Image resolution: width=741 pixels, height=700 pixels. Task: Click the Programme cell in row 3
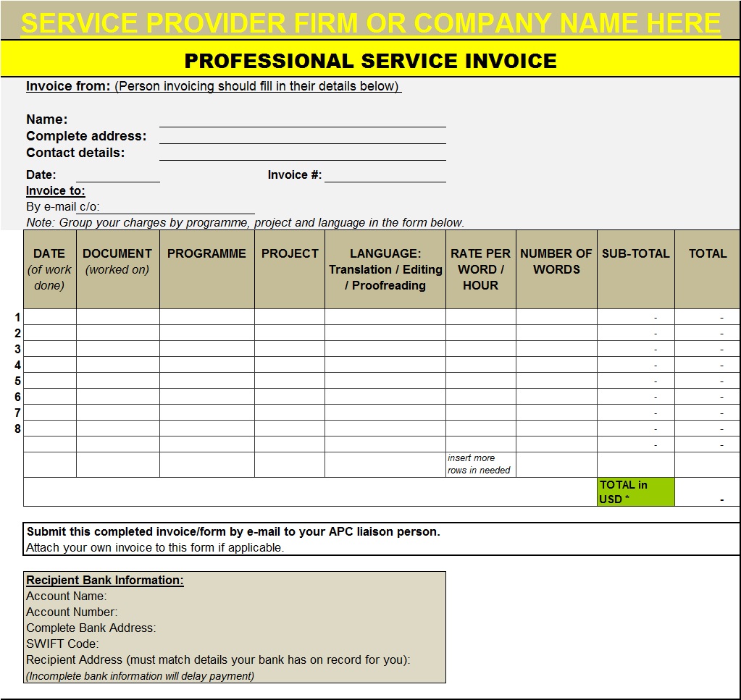[207, 349]
